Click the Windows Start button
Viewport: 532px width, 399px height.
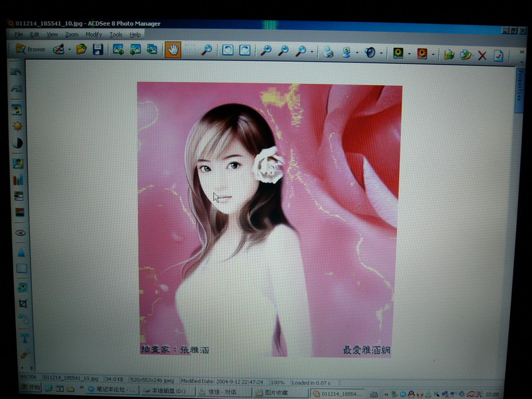pyautogui.click(x=30, y=387)
